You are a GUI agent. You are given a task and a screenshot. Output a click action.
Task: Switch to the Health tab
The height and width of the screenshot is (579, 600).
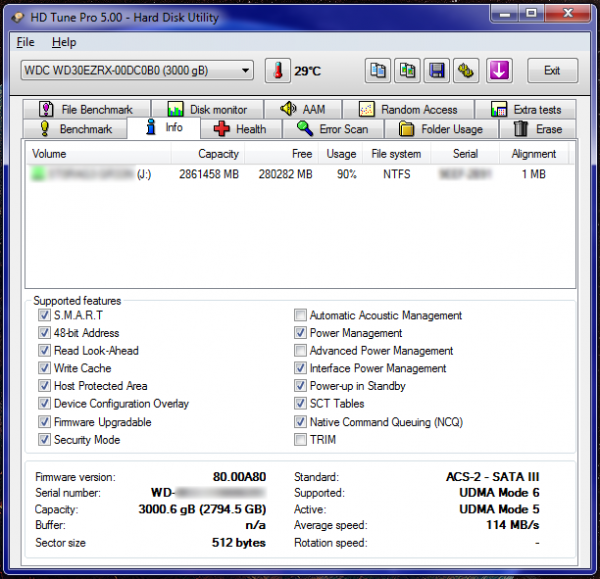tap(241, 129)
